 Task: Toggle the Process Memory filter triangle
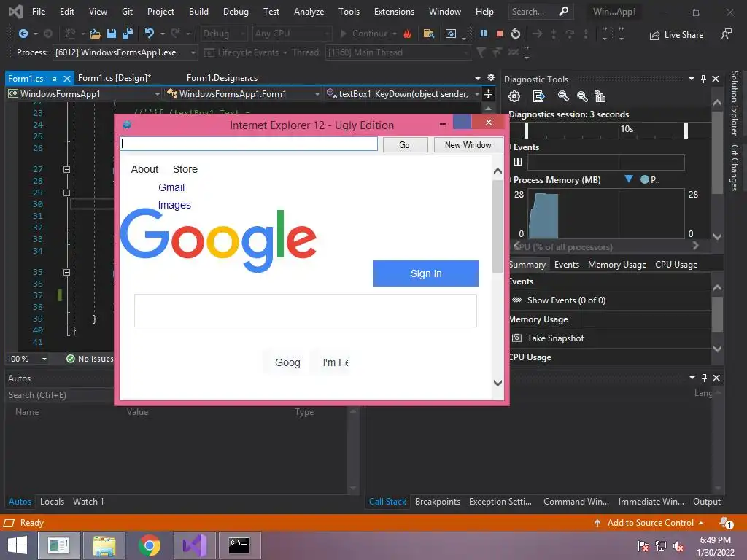click(629, 179)
